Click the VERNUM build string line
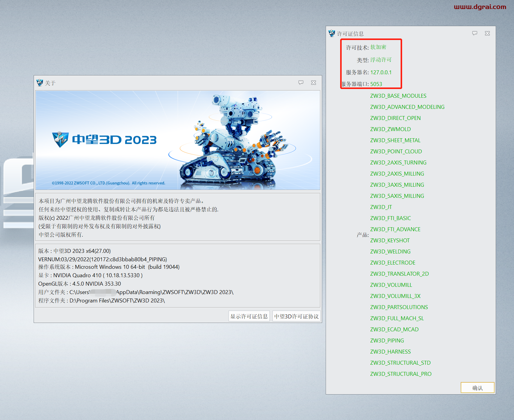 [103, 259]
